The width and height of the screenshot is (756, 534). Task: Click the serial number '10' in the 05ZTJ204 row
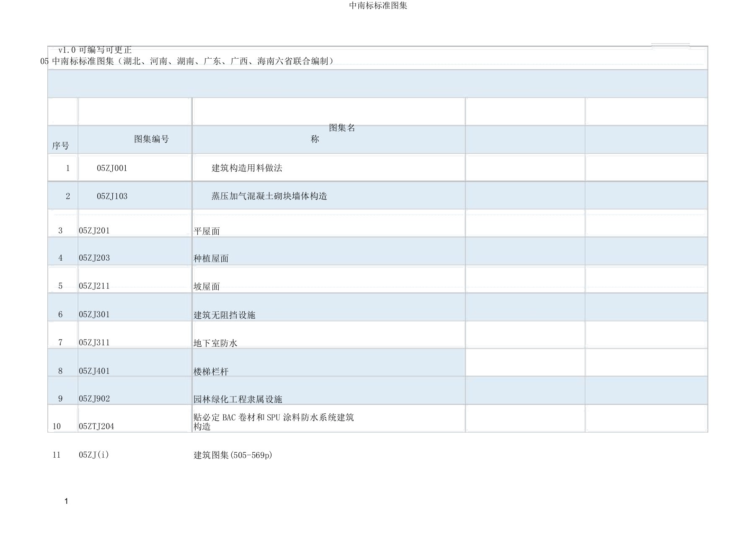click(x=57, y=426)
